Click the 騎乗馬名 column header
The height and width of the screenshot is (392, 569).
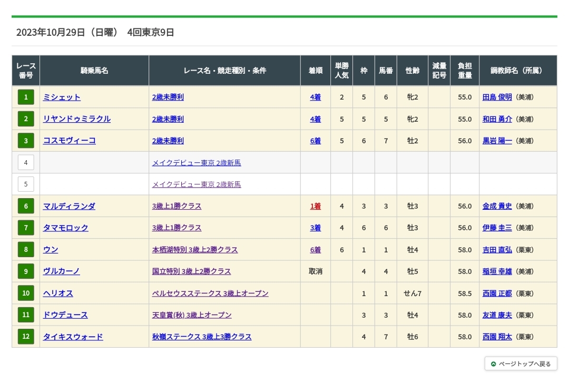coord(94,71)
